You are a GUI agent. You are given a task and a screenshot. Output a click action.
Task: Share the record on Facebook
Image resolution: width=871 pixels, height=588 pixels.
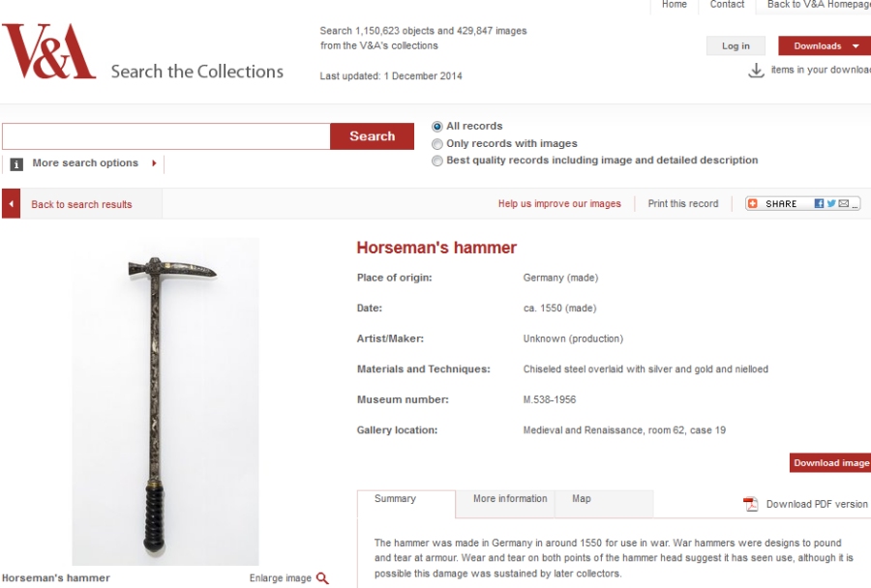[819, 204]
